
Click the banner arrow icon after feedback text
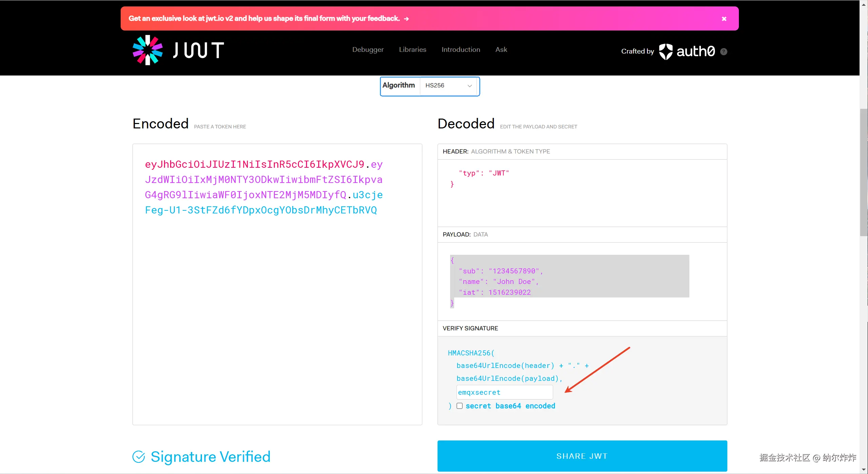(406, 19)
